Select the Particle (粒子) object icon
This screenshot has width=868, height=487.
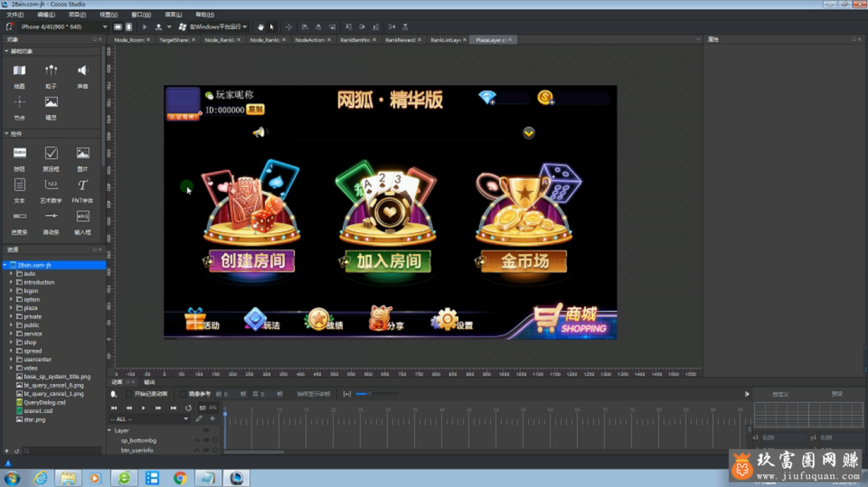[x=51, y=70]
